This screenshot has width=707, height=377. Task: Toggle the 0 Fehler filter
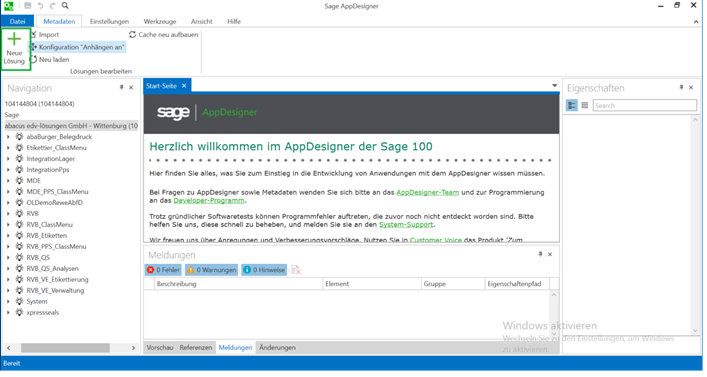pos(163,271)
